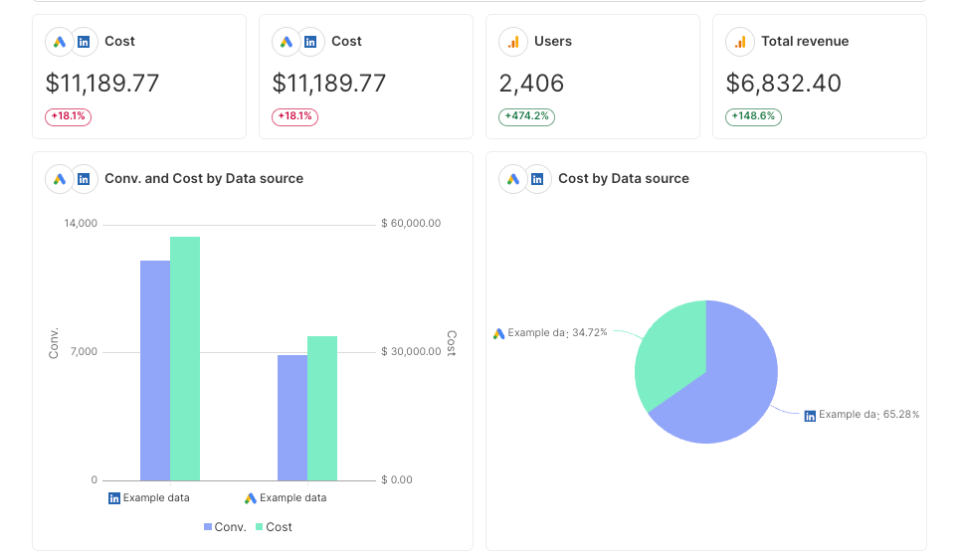Image resolution: width=964 pixels, height=560 pixels.
Task: Click the blue Conv. bar for Google Ads
Action: (291, 418)
